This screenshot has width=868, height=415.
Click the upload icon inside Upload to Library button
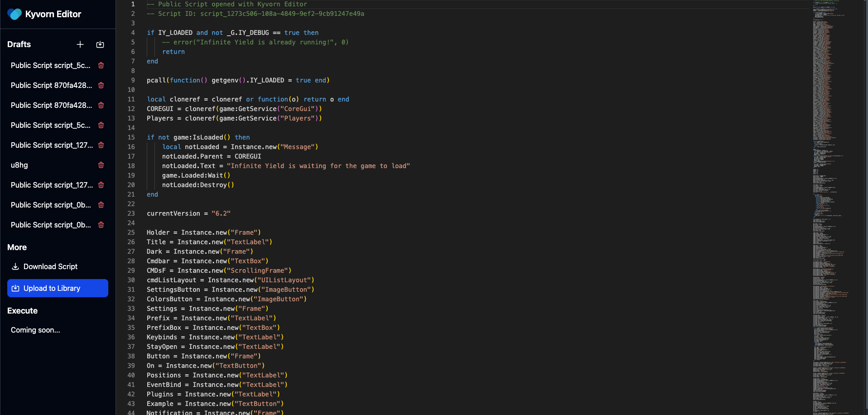[15, 288]
